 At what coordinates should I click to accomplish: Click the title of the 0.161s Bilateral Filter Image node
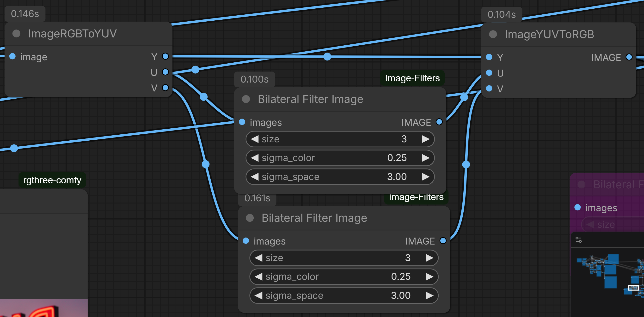pos(314,218)
